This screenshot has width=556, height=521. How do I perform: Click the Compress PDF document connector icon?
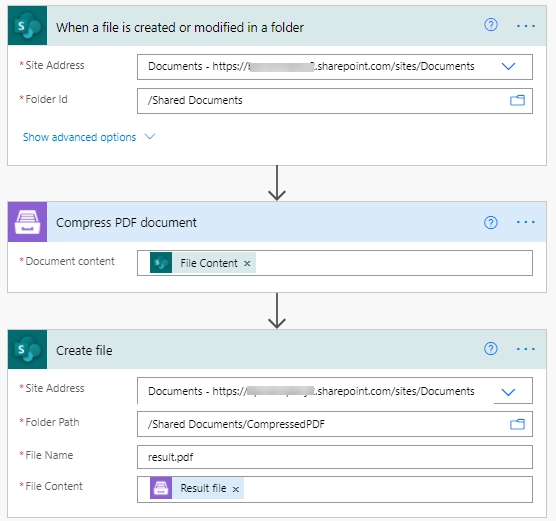click(27, 222)
